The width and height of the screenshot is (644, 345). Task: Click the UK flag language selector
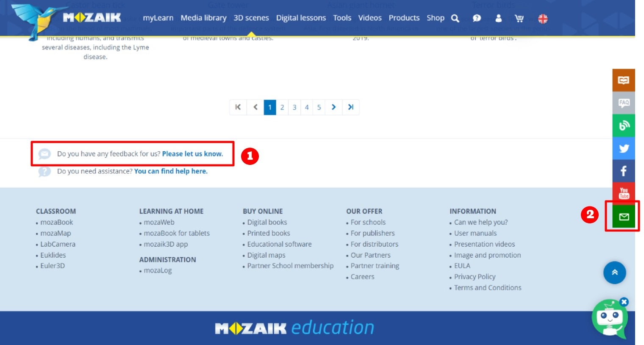[x=543, y=19]
